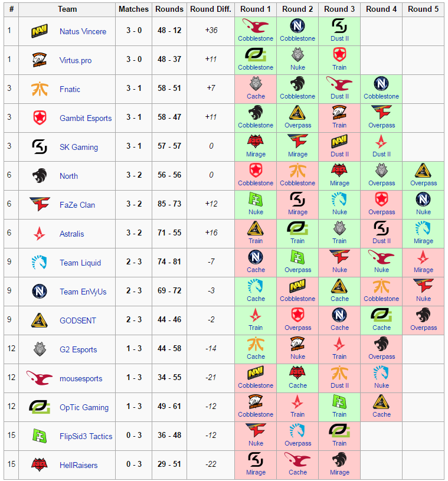
Task: Click Nuke link in Virtus.pro's Round 2 cell
Action: click(x=297, y=67)
